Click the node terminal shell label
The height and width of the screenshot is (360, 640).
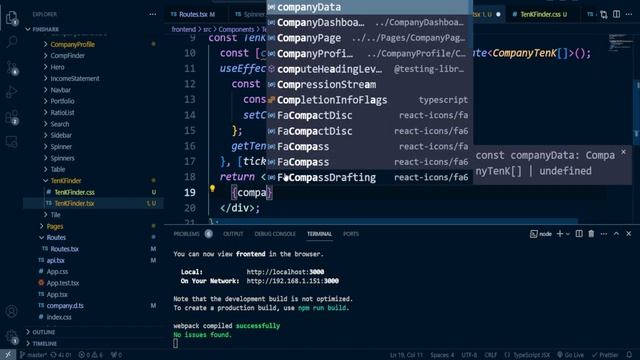point(541,234)
